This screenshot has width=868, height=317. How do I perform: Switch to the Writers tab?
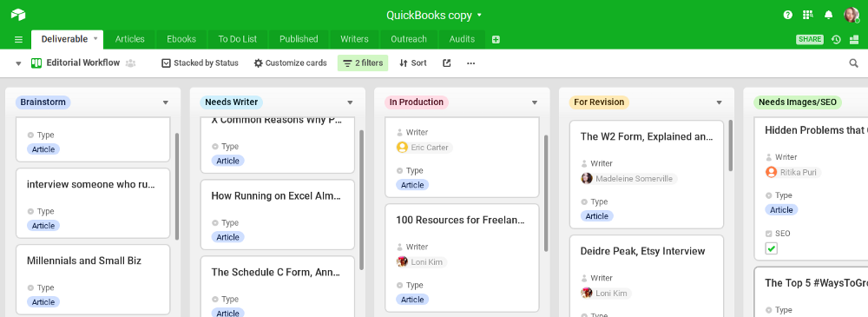pos(354,39)
